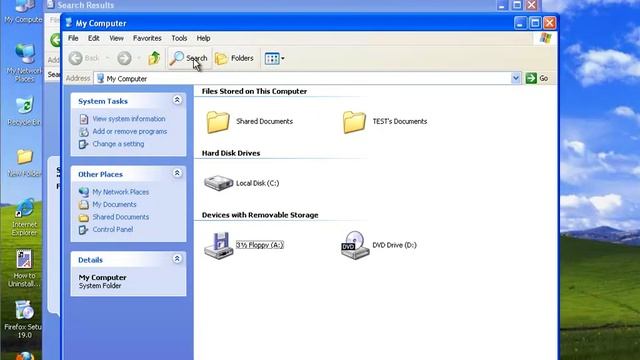Select Firefox Setup 19.0 desktop icon
This screenshot has width=640, height=360.
24,310
